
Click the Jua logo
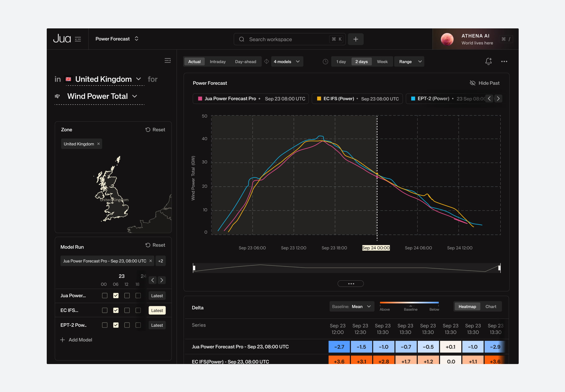pyautogui.click(x=62, y=39)
